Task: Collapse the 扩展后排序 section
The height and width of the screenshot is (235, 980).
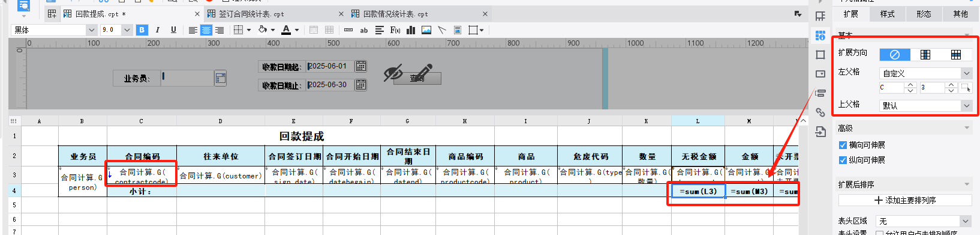Action: (x=967, y=185)
